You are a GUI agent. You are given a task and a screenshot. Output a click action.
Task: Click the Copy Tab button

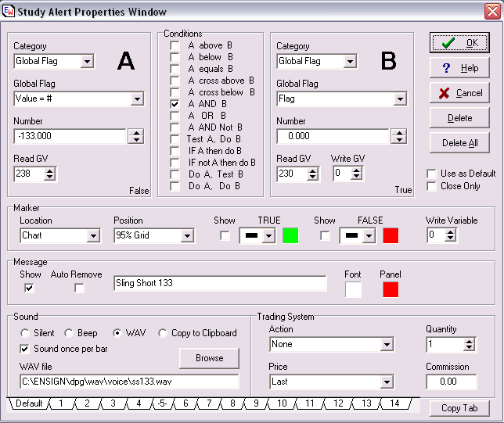(459, 408)
